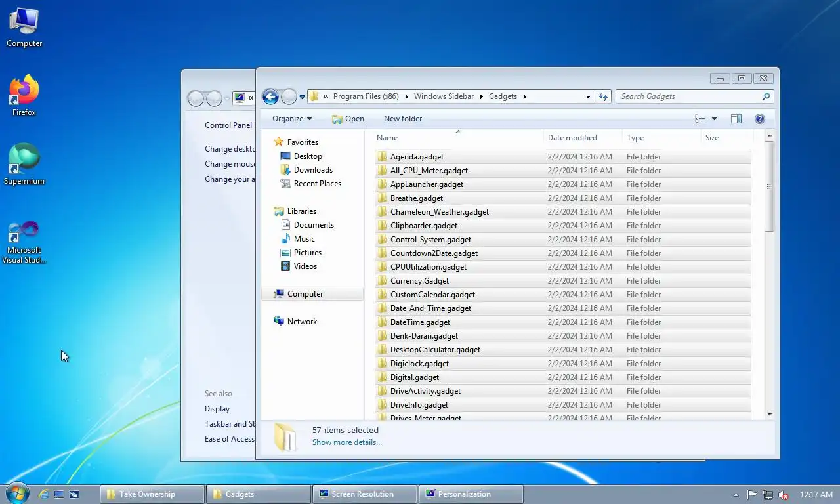Toggle the preview pane icon
The width and height of the screenshot is (840, 504).
click(736, 119)
